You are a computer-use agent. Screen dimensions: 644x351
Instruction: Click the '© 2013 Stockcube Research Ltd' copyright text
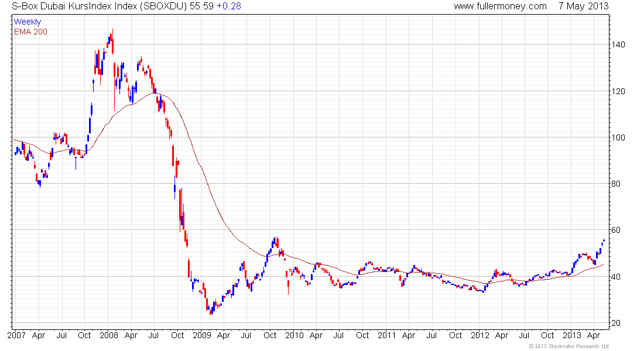pyautogui.click(x=569, y=346)
